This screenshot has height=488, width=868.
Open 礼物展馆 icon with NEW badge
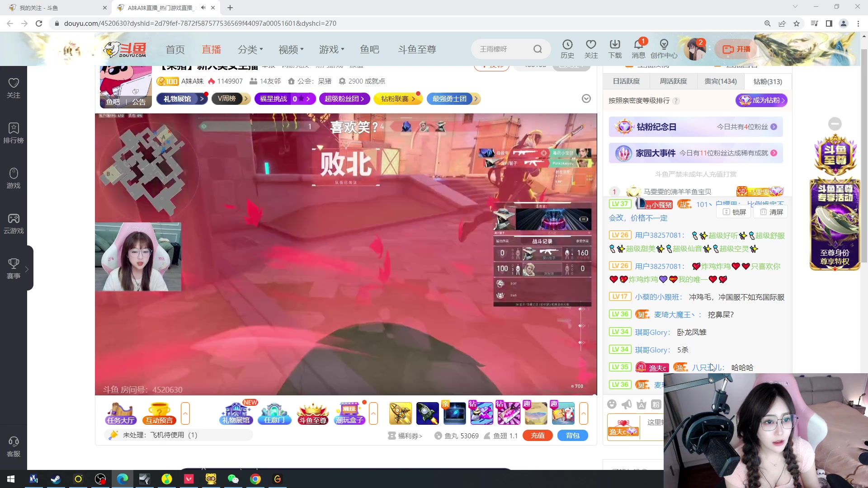236,413
